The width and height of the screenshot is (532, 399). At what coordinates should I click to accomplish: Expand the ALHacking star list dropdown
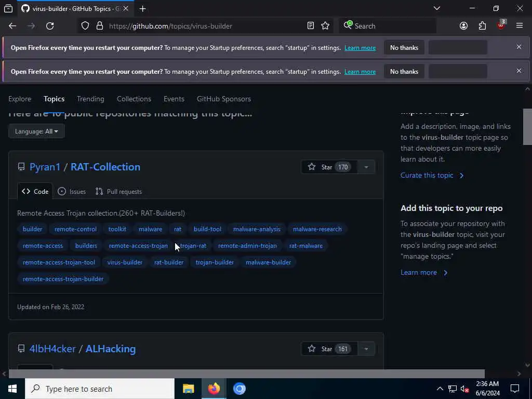(366, 349)
